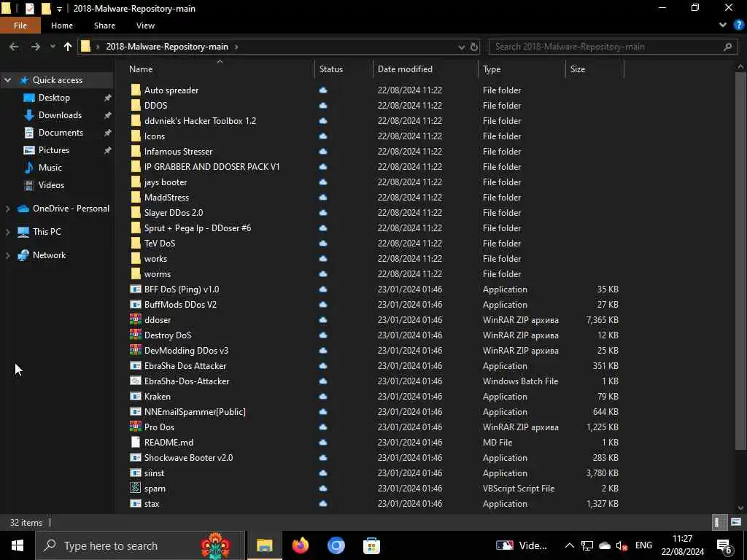Expand the ribbon with the chevron
The width and height of the screenshot is (747, 560).
(723, 26)
